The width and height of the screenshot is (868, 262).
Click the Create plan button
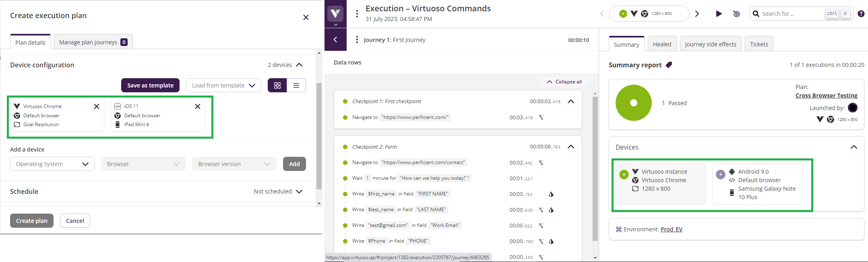pyautogui.click(x=32, y=221)
